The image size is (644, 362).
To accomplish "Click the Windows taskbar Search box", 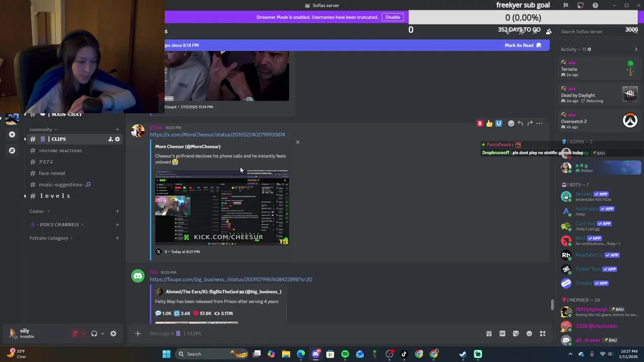I will click(x=211, y=354).
